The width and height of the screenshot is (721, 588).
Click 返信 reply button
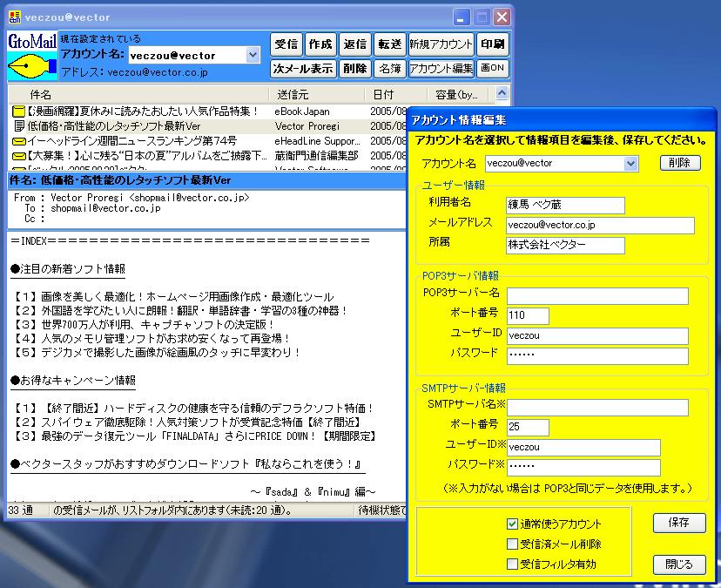355,44
